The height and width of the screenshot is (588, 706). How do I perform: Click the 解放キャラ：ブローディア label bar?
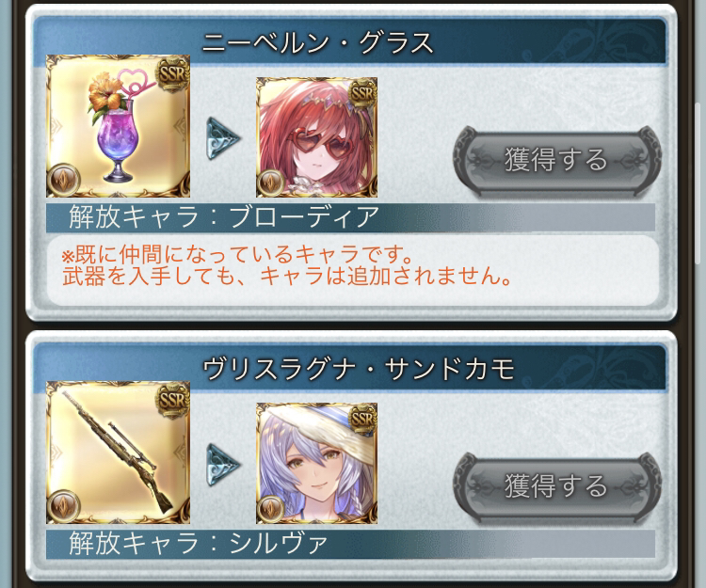tap(350, 217)
